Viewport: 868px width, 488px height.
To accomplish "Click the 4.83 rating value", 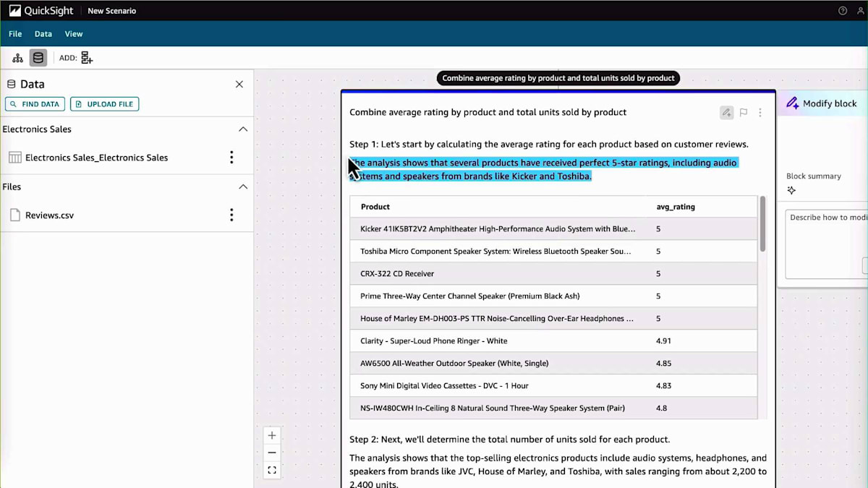I will [663, 386].
